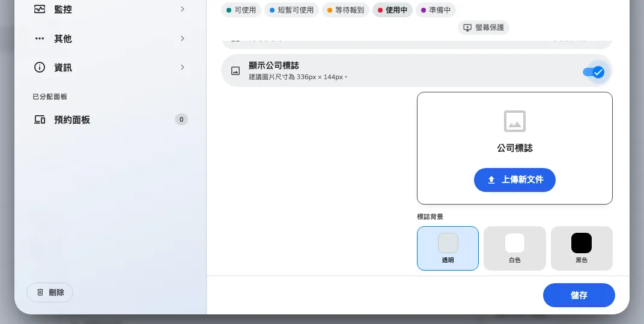Click the 顯示公司標誌 title text
This screenshot has width=644, height=324.
[x=273, y=65]
